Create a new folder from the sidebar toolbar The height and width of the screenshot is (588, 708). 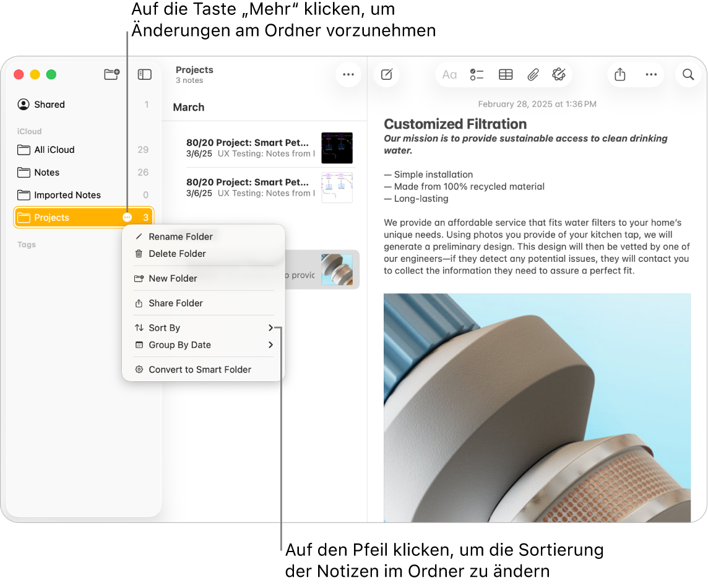tap(111, 74)
